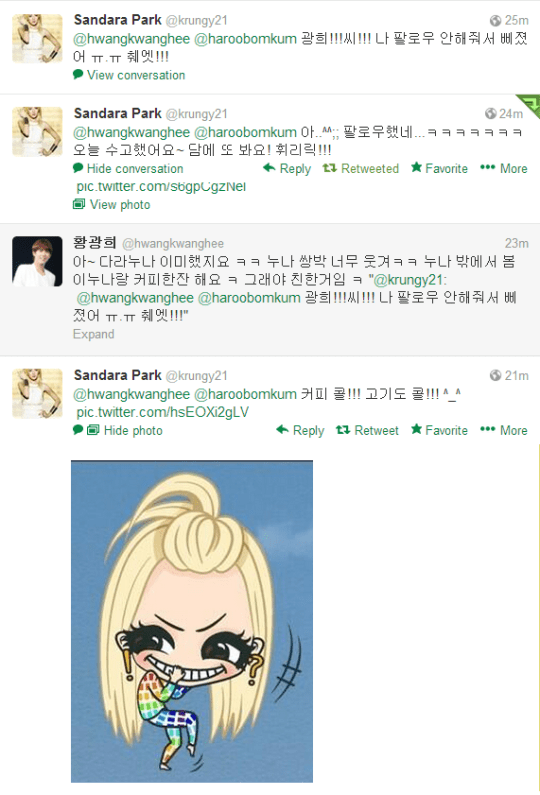Retweet the 21m Sandara Park tweet
The image size is (540, 795).
pos(368,430)
